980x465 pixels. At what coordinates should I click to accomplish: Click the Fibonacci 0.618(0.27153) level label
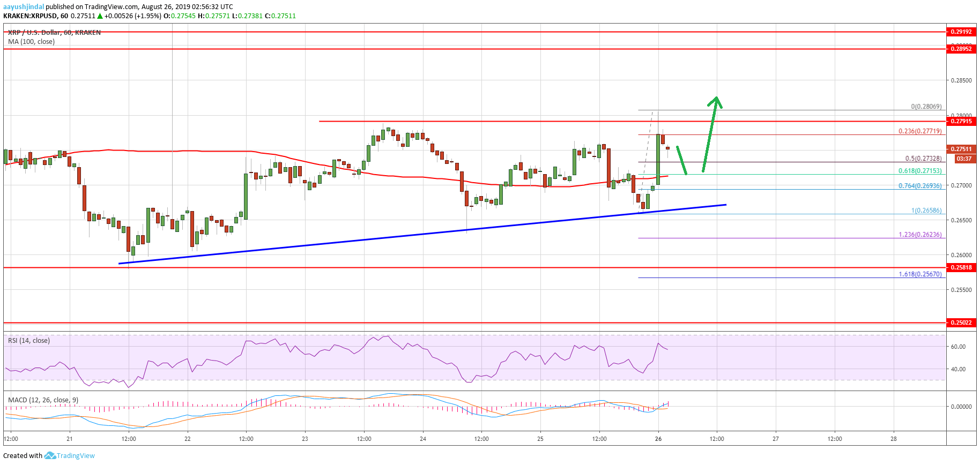[x=920, y=171]
